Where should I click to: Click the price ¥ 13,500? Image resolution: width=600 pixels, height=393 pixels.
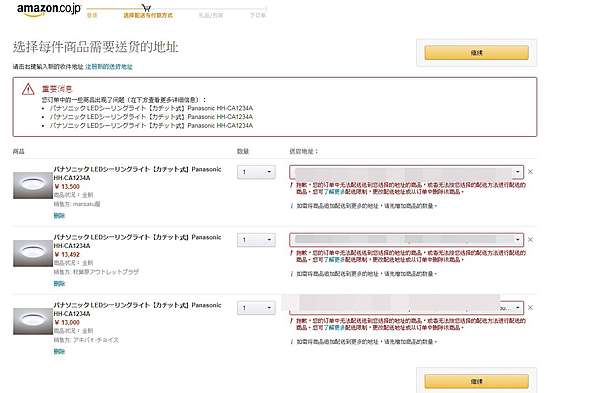tap(67, 187)
